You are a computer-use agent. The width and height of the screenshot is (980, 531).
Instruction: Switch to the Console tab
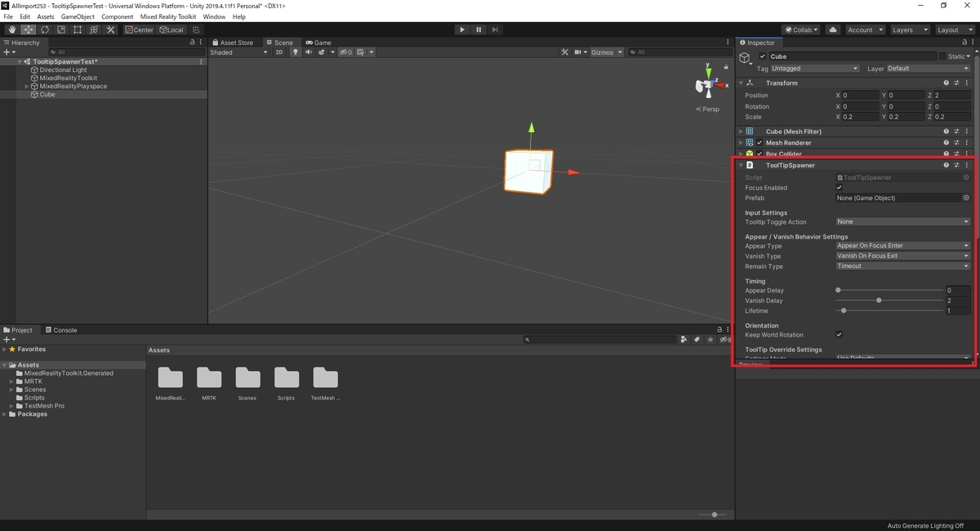tap(61, 330)
